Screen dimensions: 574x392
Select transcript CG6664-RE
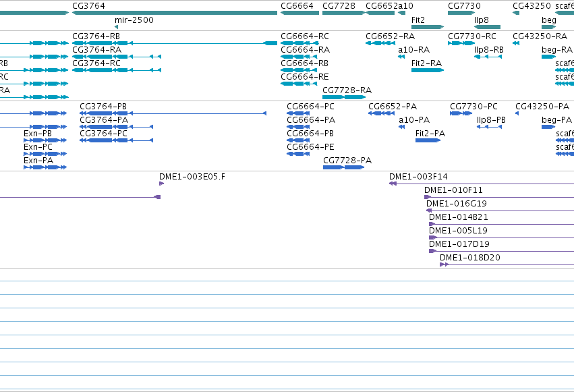point(299,84)
